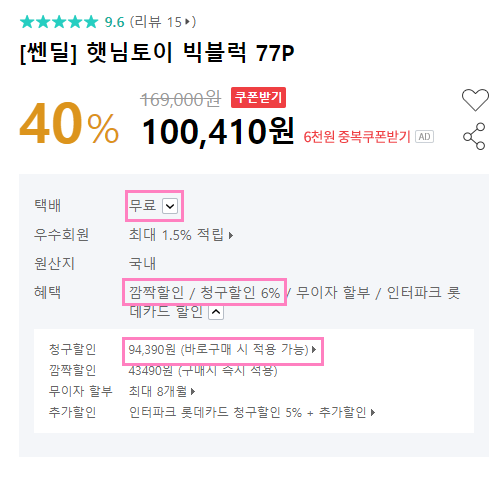The height and width of the screenshot is (479, 494).
Task: Open the 쿠폰받기 coupon button
Action: click(258, 97)
